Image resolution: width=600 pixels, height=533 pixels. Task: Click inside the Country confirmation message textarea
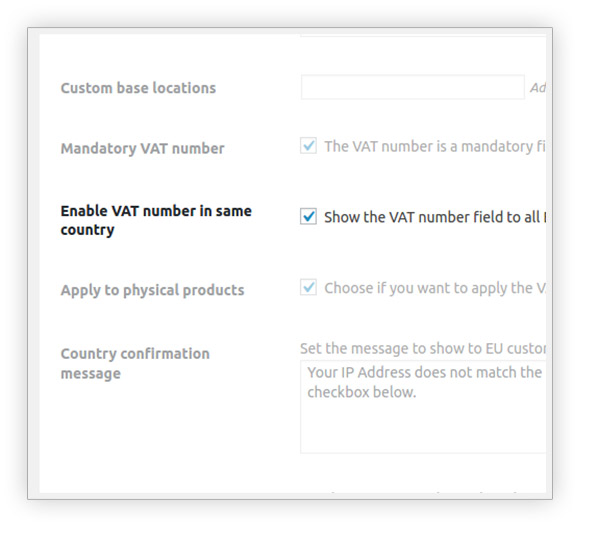(423, 406)
